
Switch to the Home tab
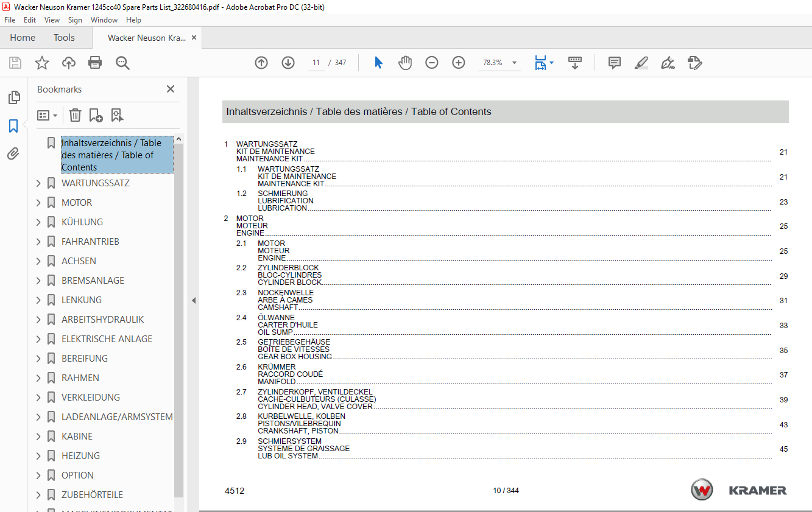coord(23,38)
